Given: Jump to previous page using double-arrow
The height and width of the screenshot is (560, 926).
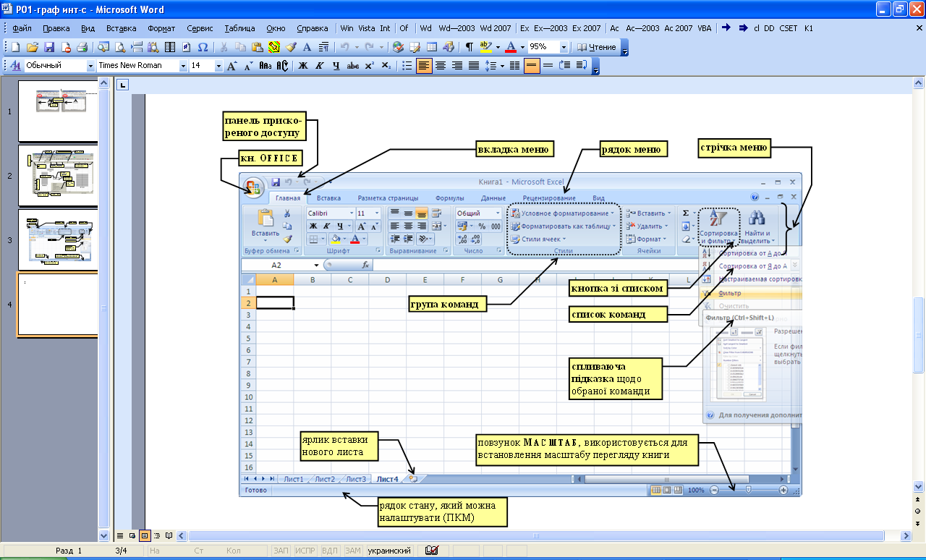Looking at the screenshot, I should (x=919, y=499).
